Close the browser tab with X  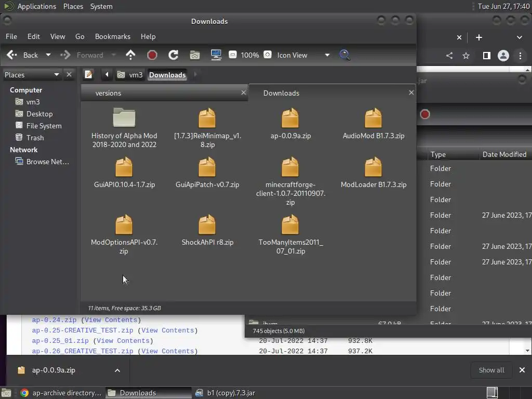(459, 37)
